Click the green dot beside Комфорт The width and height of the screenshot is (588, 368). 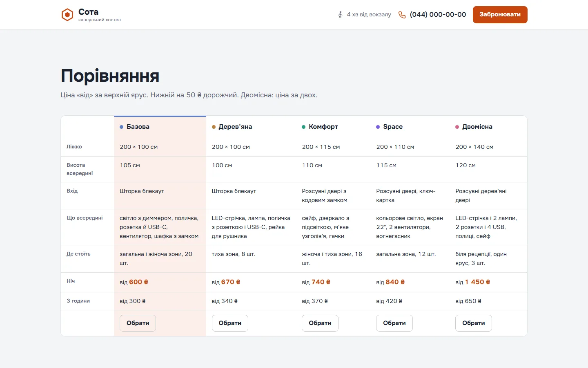point(304,127)
